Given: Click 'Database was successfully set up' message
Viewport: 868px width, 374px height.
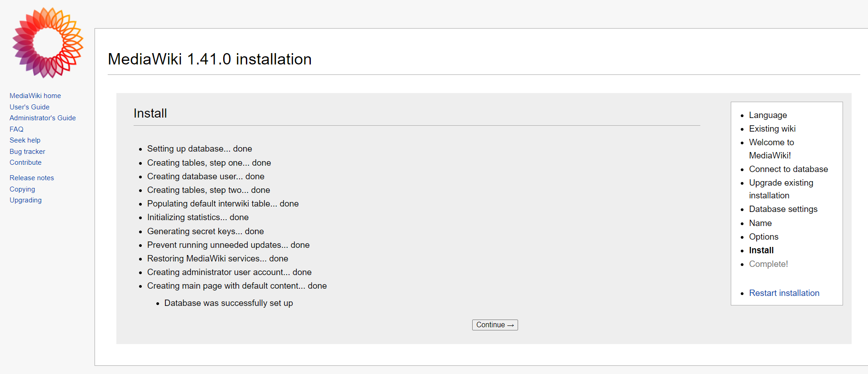Looking at the screenshot, I should point(229,303).
